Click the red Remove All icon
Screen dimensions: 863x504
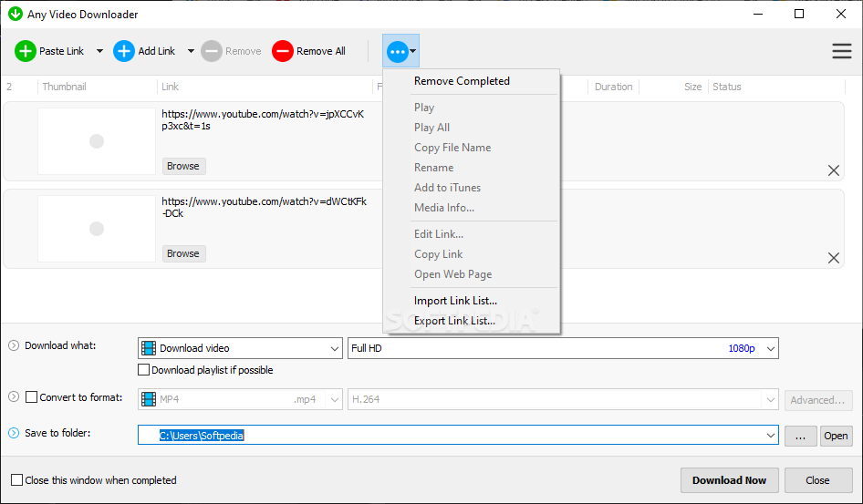click(x=283, y=51)
